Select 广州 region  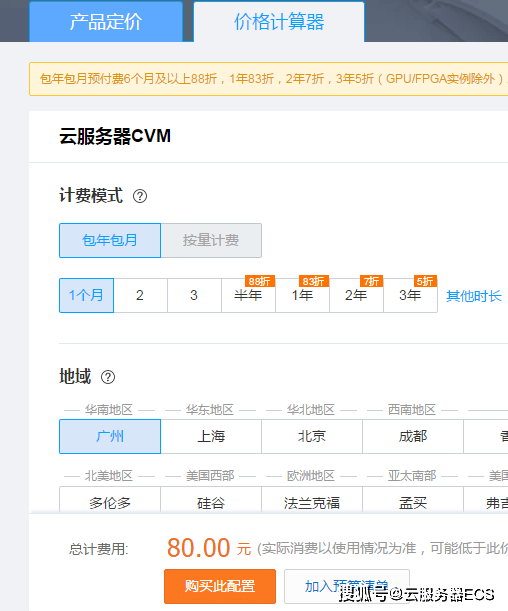point(110,436)
